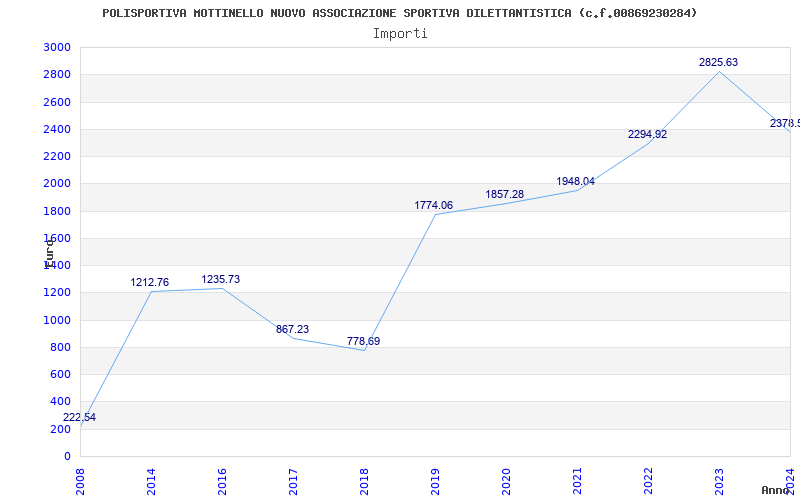The image size is (800, 500).
Task: Click the data label 2294.92
Action: coord(647,134)
